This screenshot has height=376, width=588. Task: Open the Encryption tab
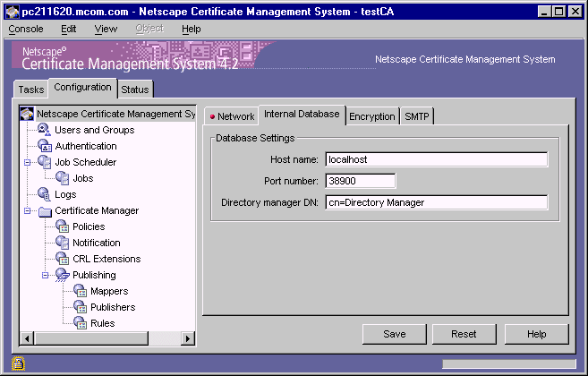point(372,116)
